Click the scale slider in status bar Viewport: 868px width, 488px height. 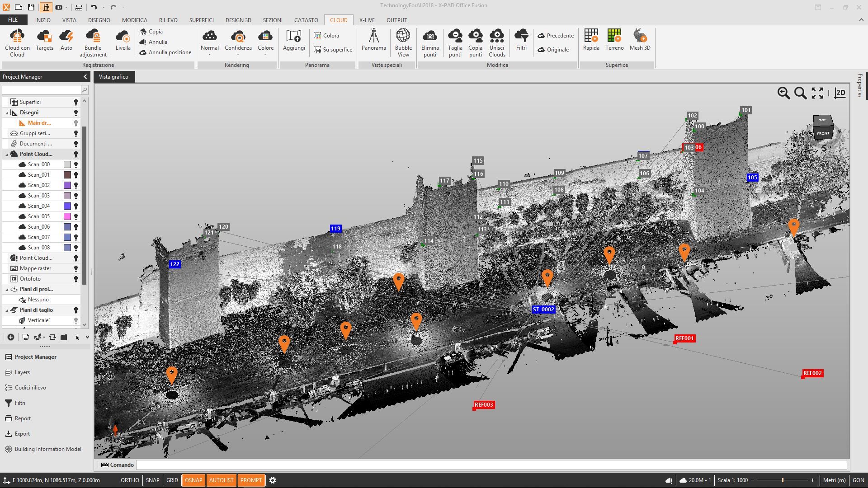click(x=782, y=480)
